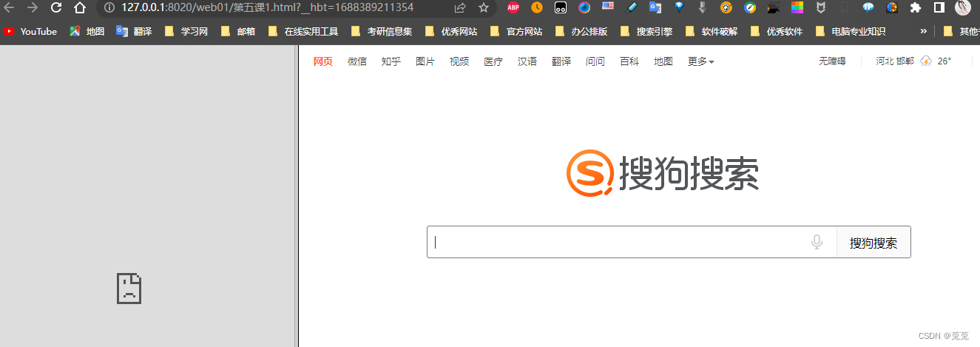This screenshot has height=347, width=980.
Task: Open the US flag extension
Action: (608, 7)
